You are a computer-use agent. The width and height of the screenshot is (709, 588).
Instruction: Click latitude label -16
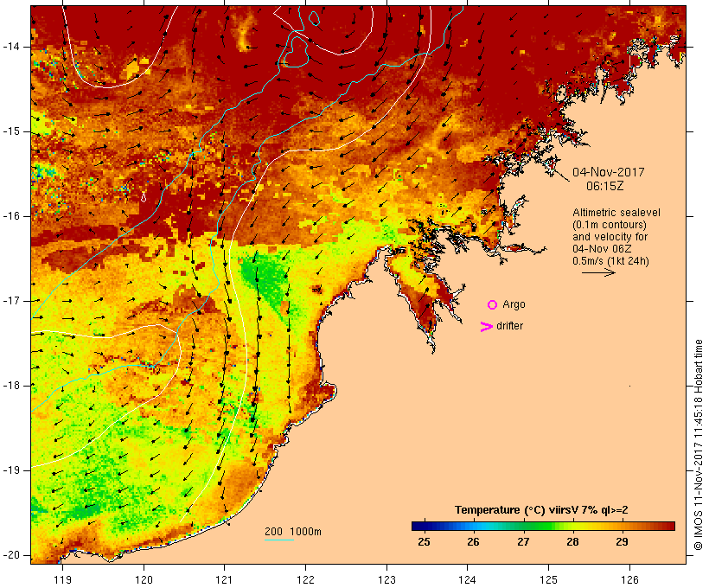[10, 216]
